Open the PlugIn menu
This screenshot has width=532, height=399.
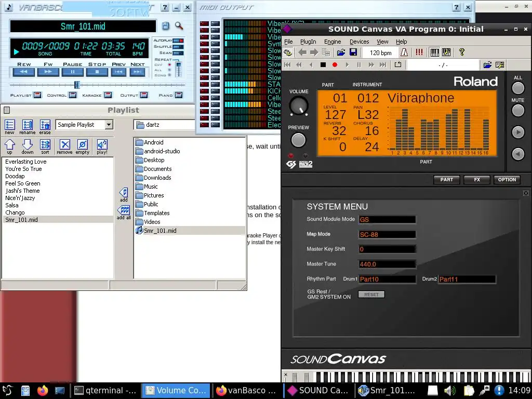[308, 42]
